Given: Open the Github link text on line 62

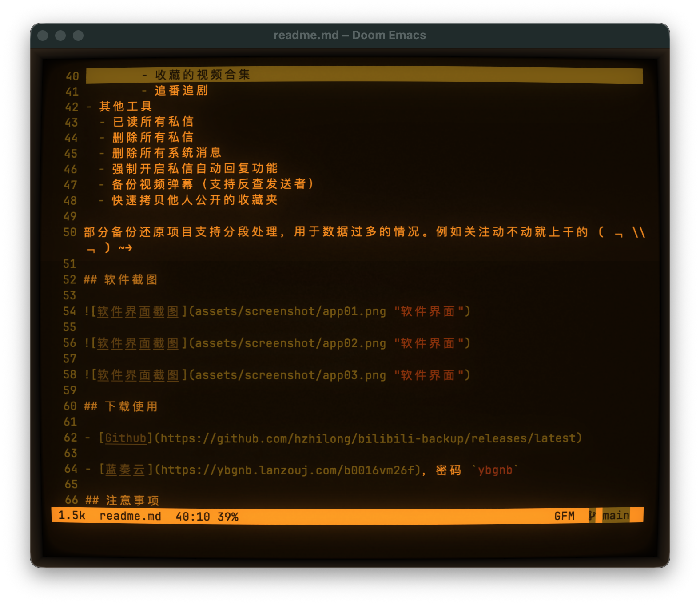Looking at the screenshot, I should pyautogui.click(x=126, y=438).
